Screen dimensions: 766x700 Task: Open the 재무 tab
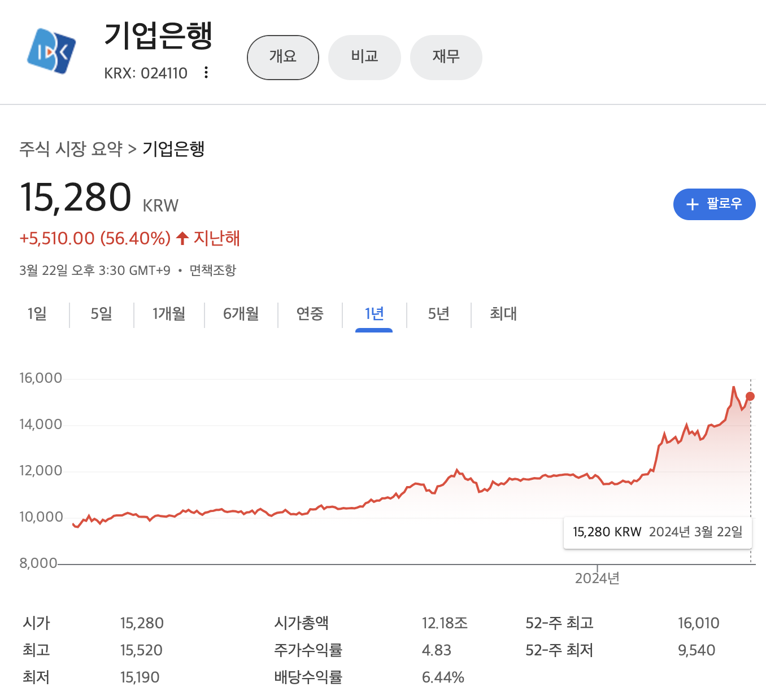(x=446, y=57)
